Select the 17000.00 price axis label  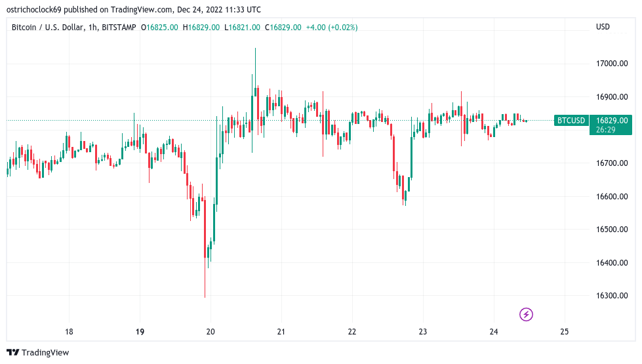612,64
